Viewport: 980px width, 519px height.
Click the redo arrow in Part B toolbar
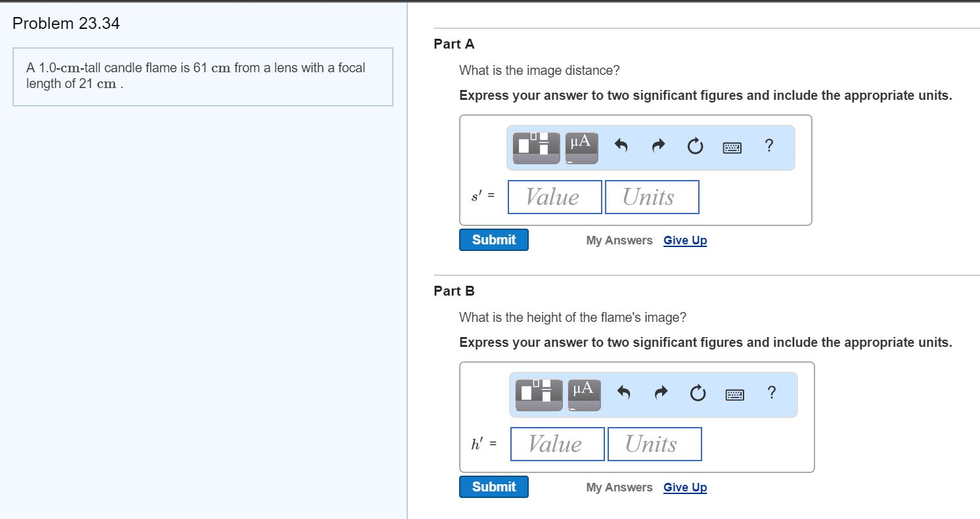click(661, 394)
